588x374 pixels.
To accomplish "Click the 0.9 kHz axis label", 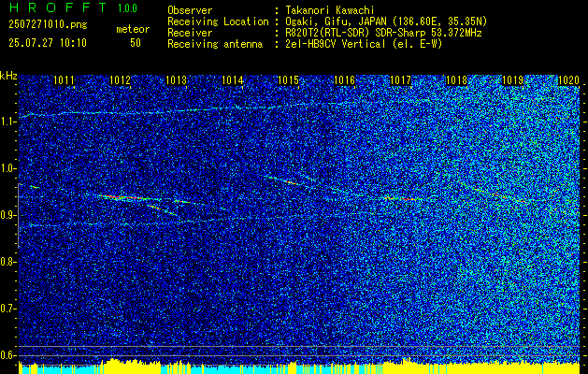I will (7, 215).
